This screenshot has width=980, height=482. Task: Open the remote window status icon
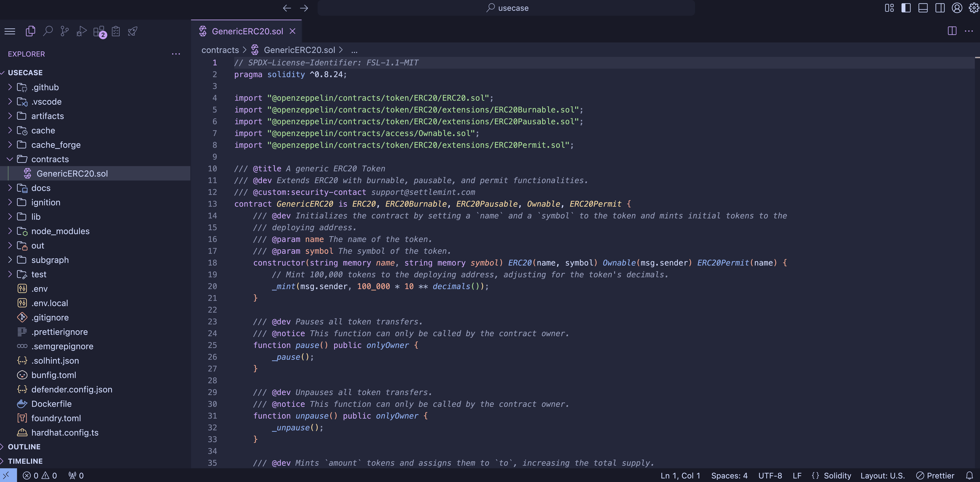click(x=8, y=476)
